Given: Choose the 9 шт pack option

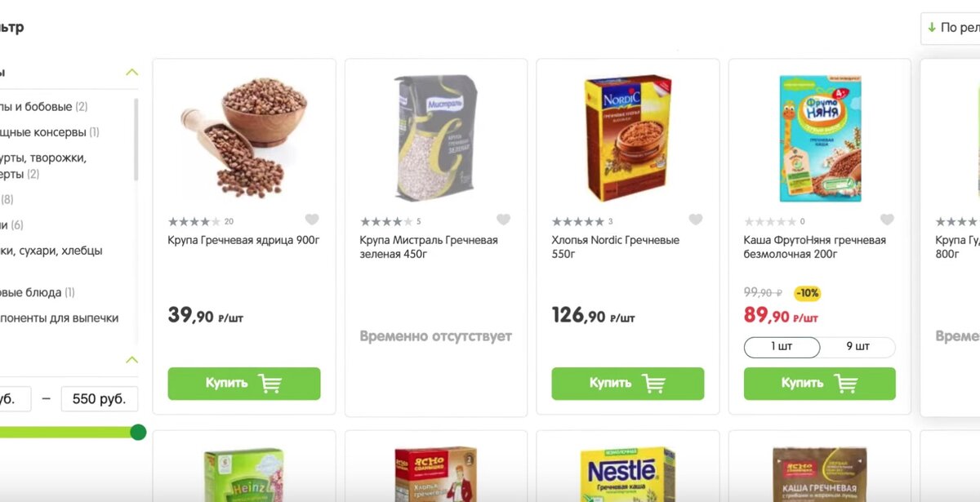Looking at the screenshot, I should pyautogui.click(x=857, y=347).
